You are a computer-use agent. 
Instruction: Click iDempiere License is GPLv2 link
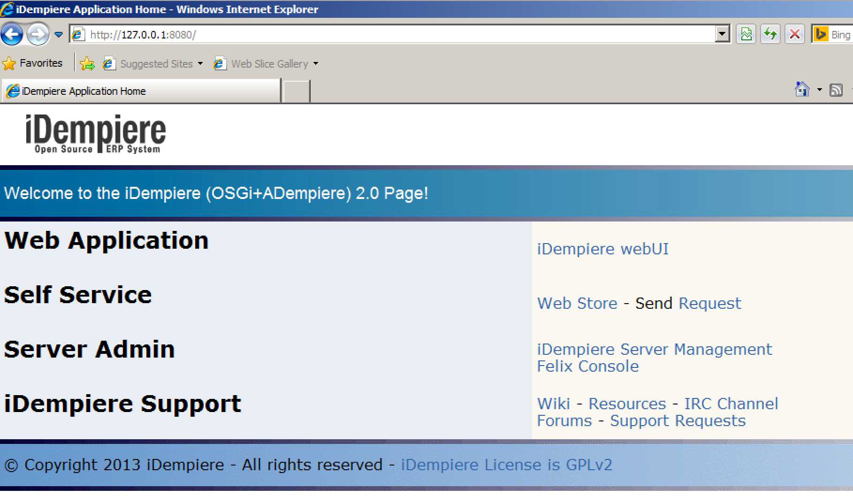point(507,465)
